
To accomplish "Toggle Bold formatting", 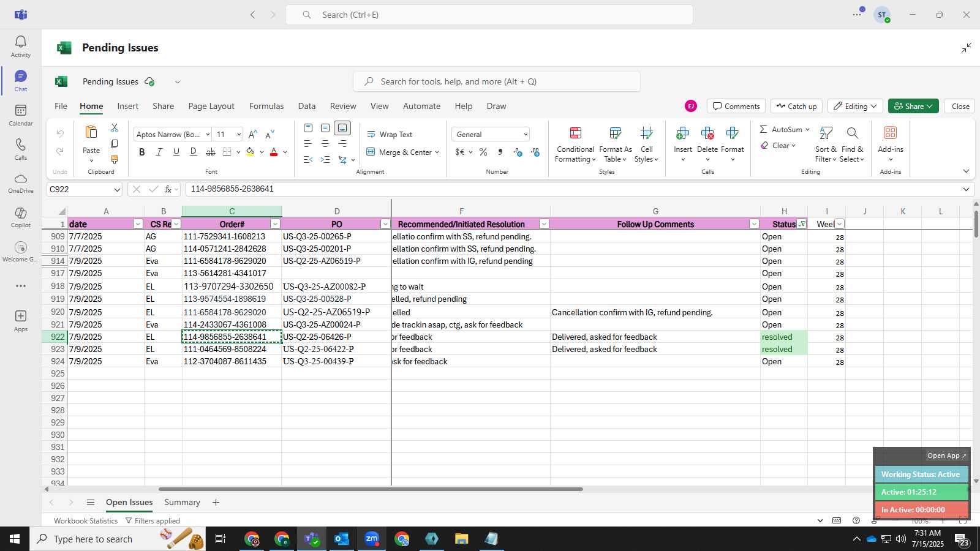I will click(x=142, y=152).
